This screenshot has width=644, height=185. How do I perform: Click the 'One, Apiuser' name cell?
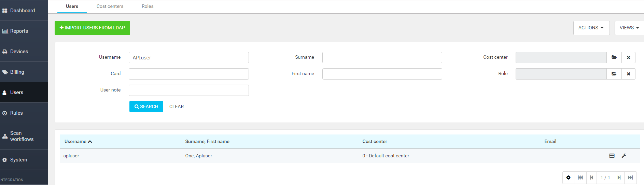coord(199,156)
